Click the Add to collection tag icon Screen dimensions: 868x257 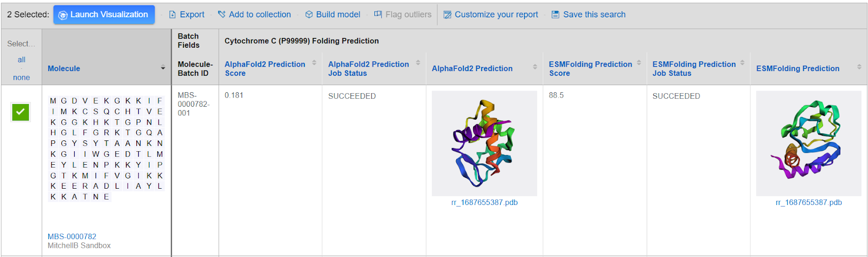[x=221, y=15]
